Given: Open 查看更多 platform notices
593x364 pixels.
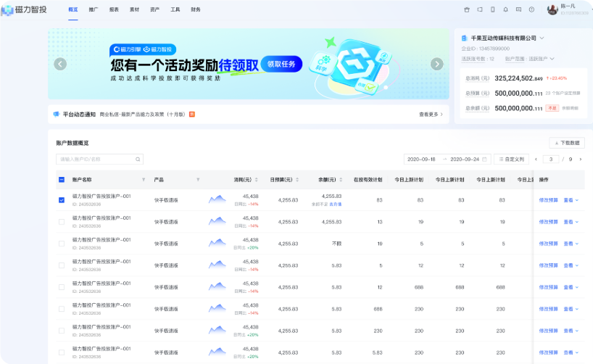Looking at the screenshot, I should tap(431, 115).
